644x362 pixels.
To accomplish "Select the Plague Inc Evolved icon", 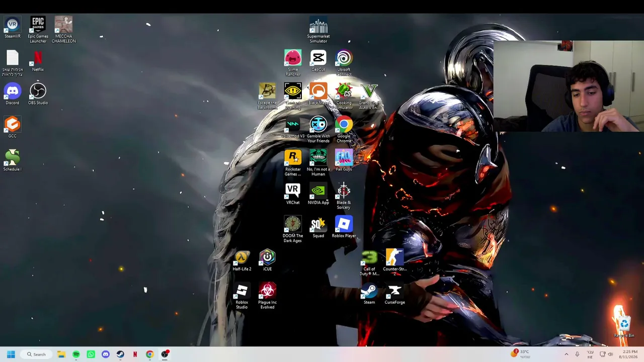I will tap(267, 296).
